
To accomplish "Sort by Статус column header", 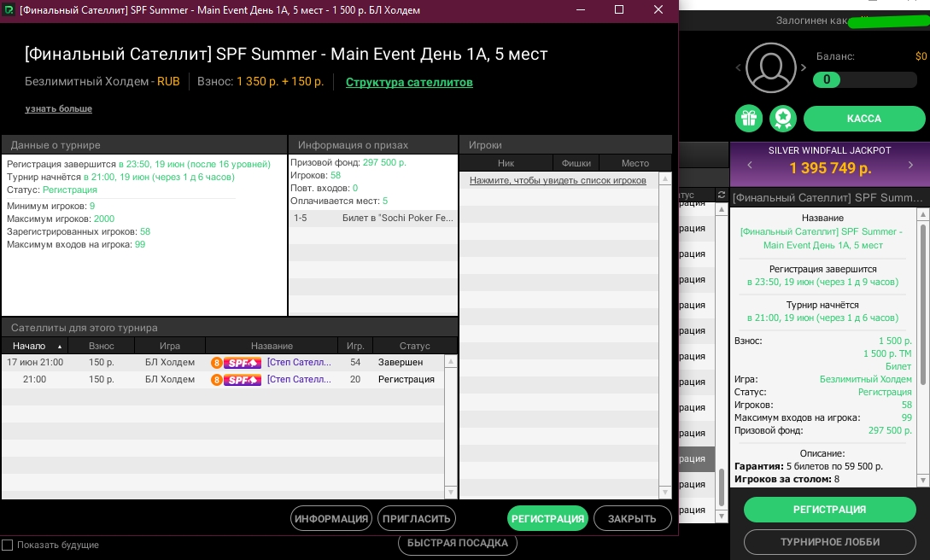I will click(414, 346).
